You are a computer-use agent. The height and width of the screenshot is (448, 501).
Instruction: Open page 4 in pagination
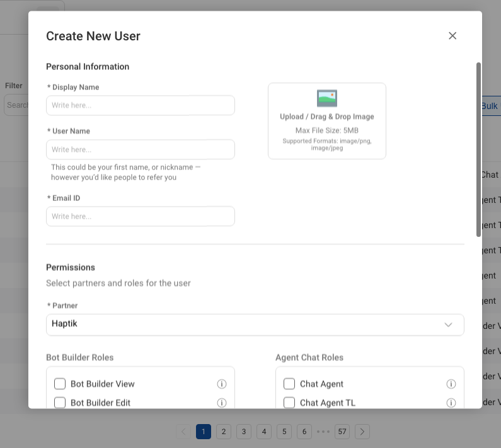(264, 432)
